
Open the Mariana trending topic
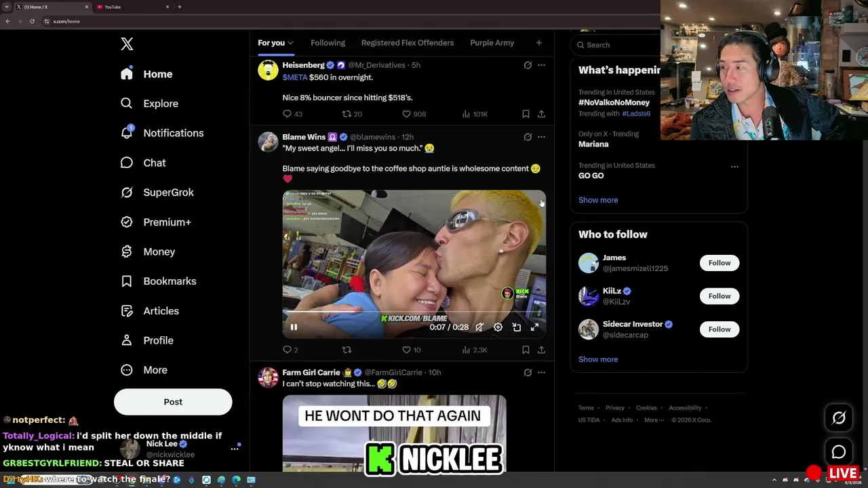coord(593,144)
